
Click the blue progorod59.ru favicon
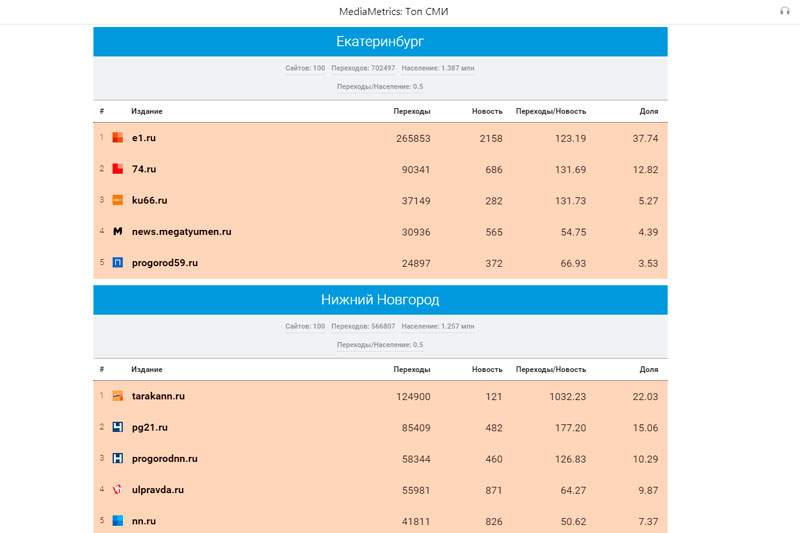coord(118,263)
